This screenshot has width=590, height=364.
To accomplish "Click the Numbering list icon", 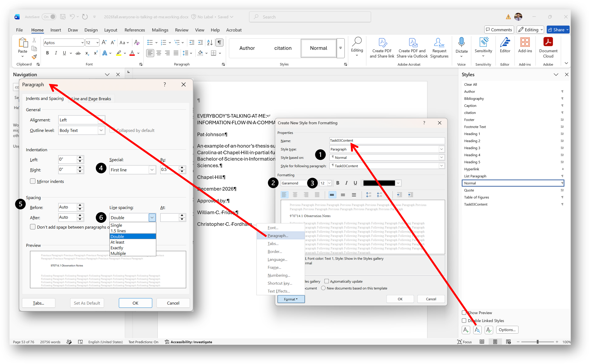I will pyautogui.click(x=164, y=43).
